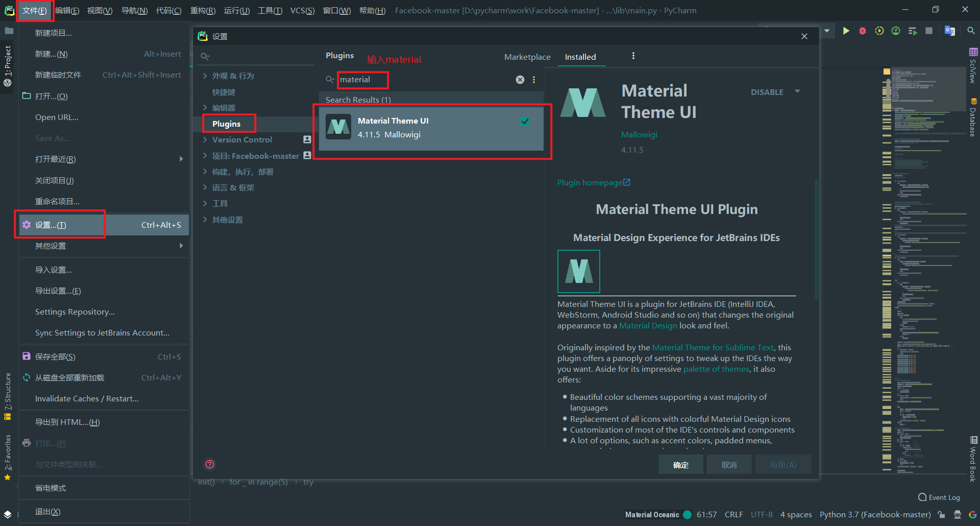Click the read-only lock icon in status bar
The image size is (980, 526).
[x=942, y=515]
